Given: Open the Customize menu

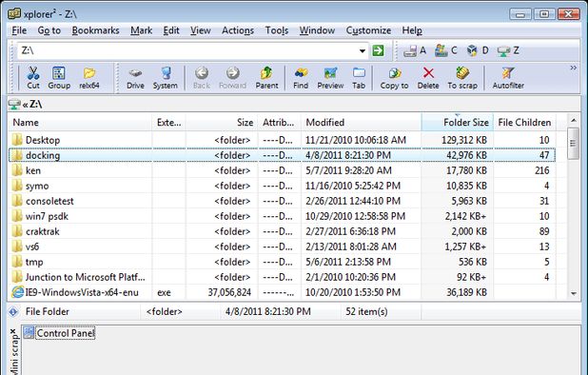Looking at the screenshot, I should click(x=368, y=30).
